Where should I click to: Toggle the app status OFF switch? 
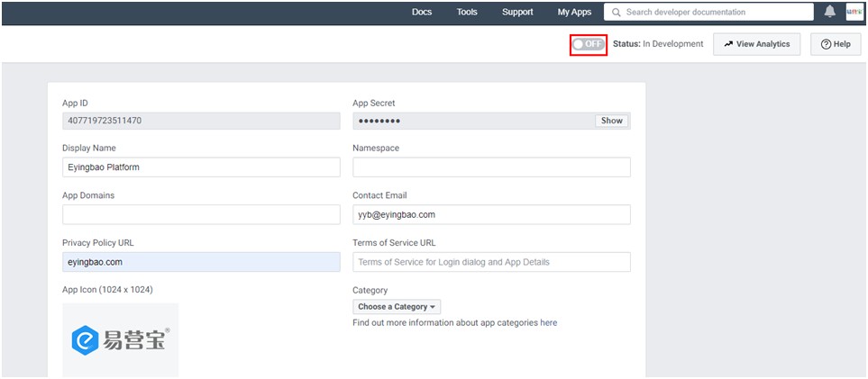pos(589,44)
